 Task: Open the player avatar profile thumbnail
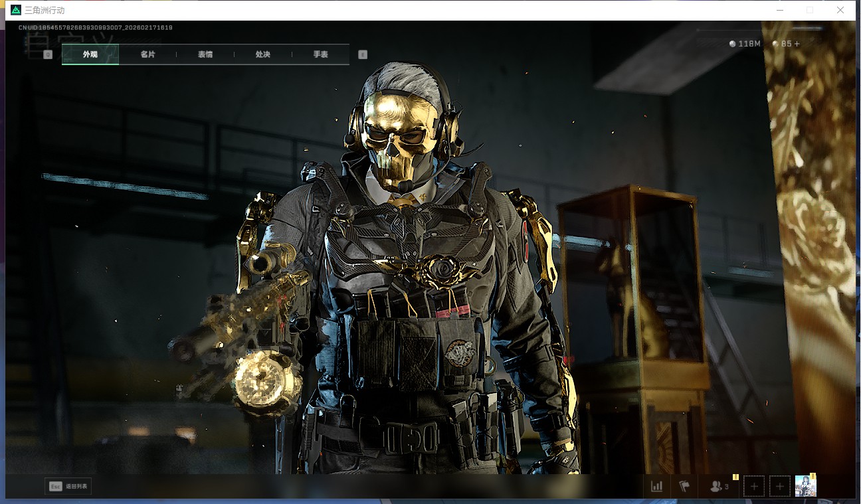tap(805, 486)
